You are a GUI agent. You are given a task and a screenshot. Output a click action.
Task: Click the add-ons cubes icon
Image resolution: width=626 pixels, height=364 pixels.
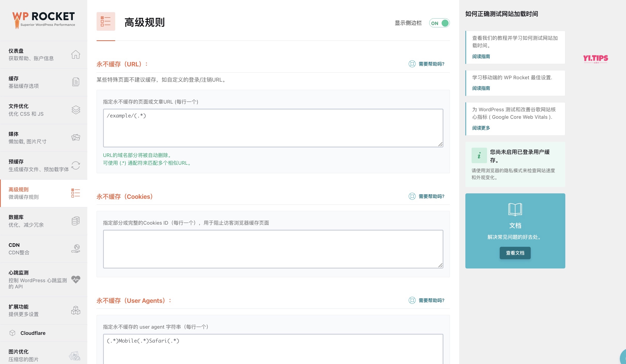(x=76, y=310)
